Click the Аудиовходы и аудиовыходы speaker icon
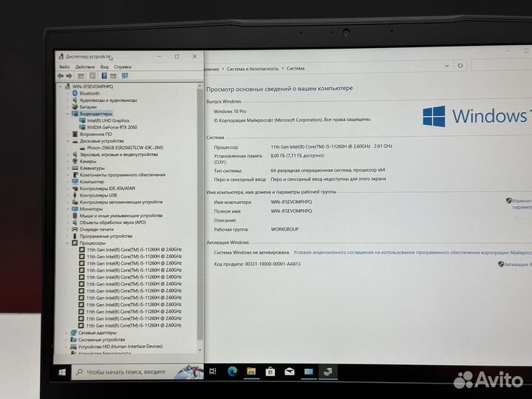The image size is (532, 399). pyautogui.click(x=75, y=100)
